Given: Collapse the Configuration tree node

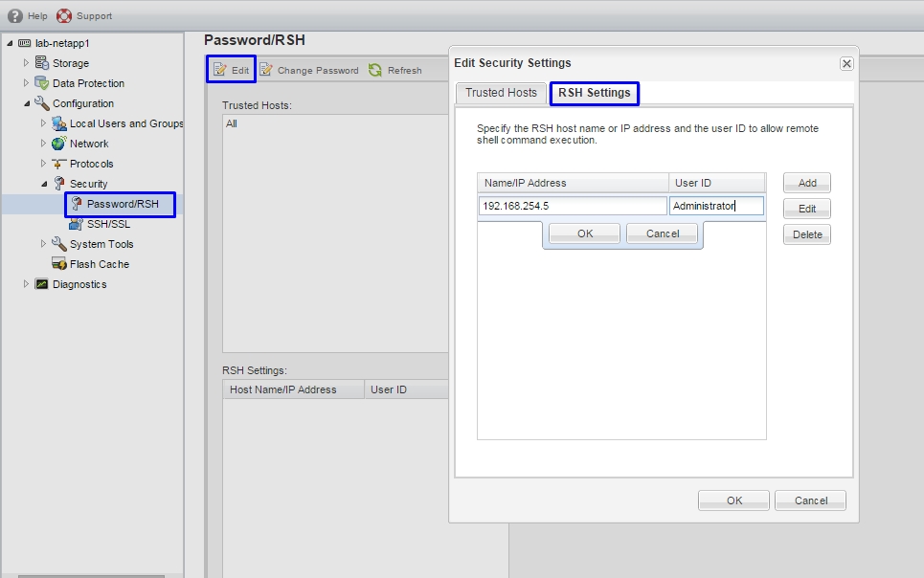Looking at the screenshot, I should (27, 103).
